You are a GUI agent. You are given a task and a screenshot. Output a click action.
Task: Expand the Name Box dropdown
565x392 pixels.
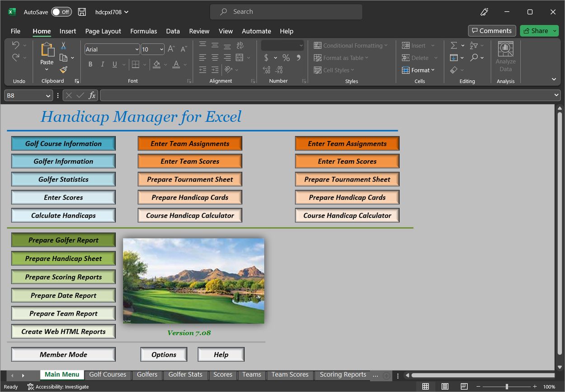48,96
